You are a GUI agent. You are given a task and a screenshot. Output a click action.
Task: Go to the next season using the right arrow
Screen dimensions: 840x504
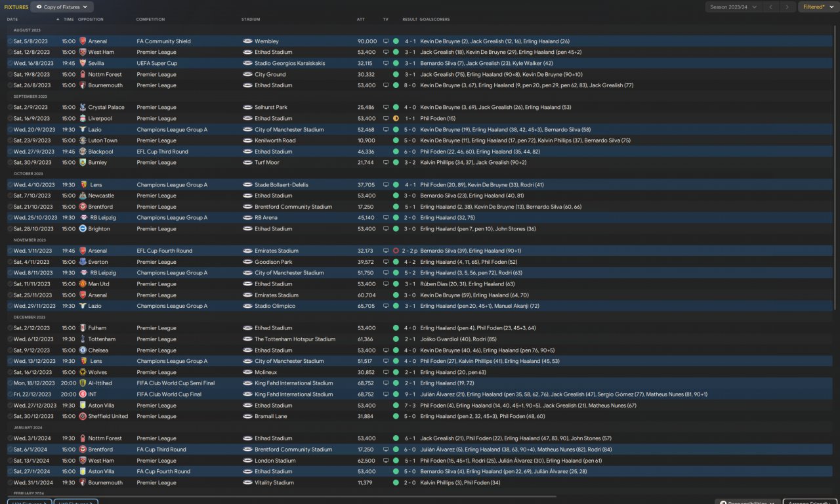coord(788,7)
